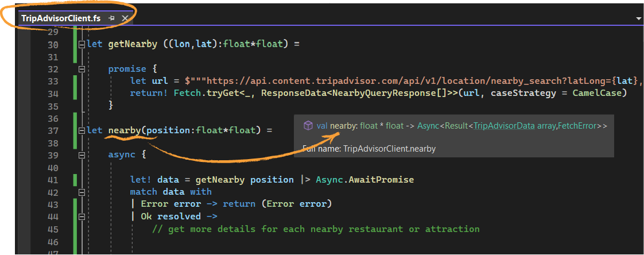644x255 pixels.
Task: Click 'NearbyQueryResponse' type on line 34
Action: coord(384,94)
